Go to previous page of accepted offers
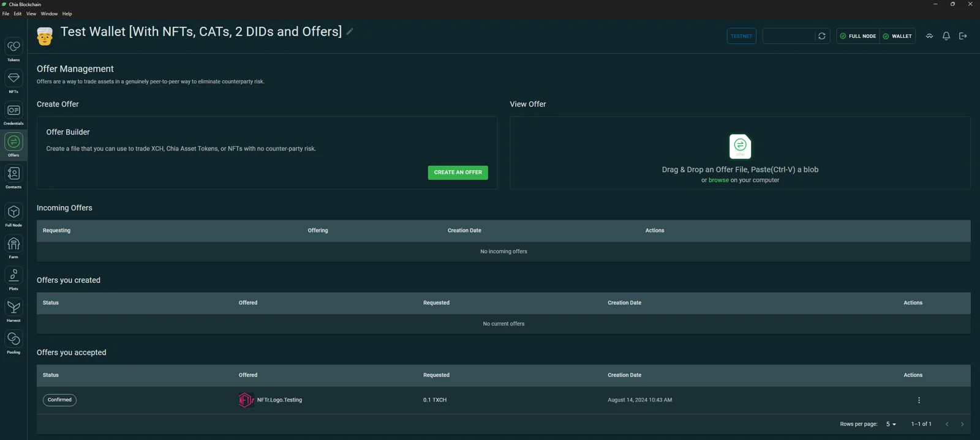 (947, 424)
